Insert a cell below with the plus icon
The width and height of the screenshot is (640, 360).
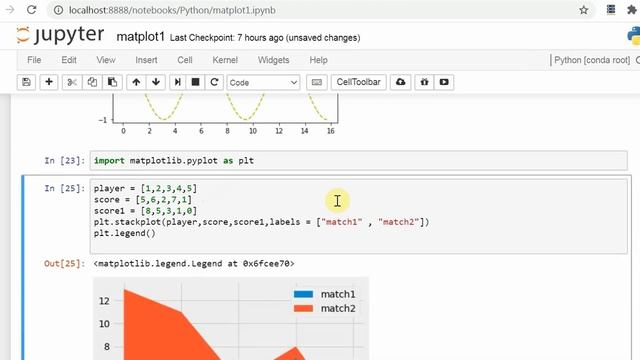(49, 82)
